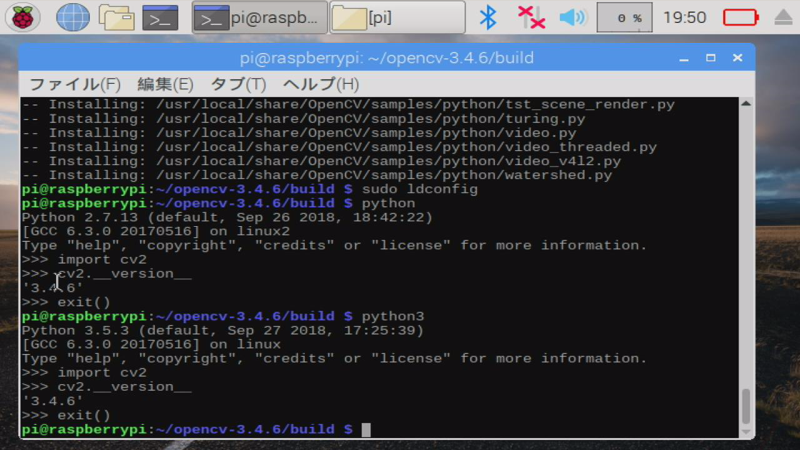Open the Raspberry Pi main menu
The image size is (800, 450).
click(x=22, y=17)
